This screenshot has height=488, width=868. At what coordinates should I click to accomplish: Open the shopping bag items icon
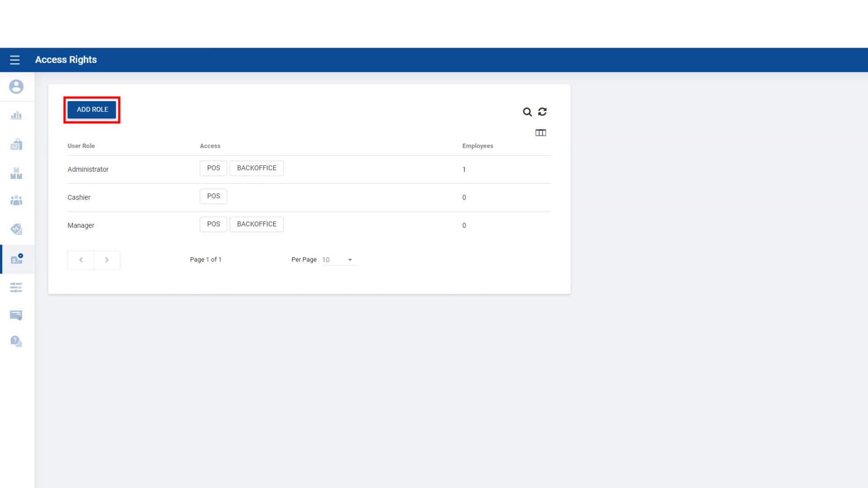click(x=16, y=144)
